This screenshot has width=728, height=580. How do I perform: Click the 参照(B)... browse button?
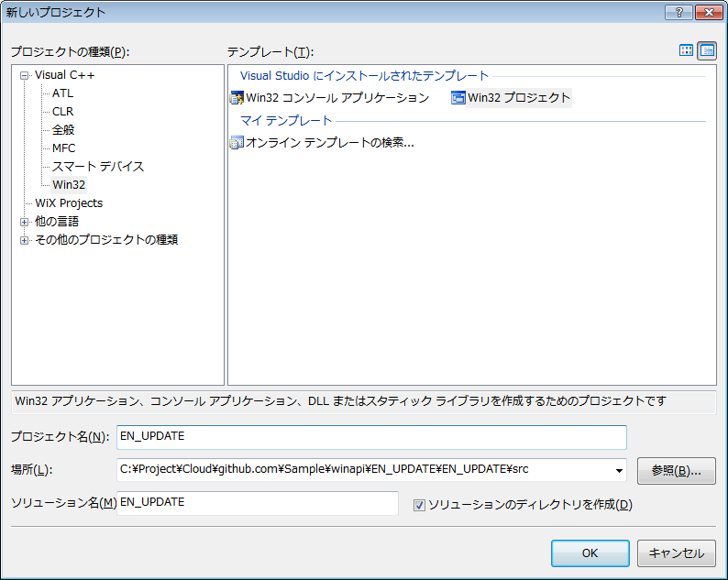pyautogui.click(x=676, y=471)
